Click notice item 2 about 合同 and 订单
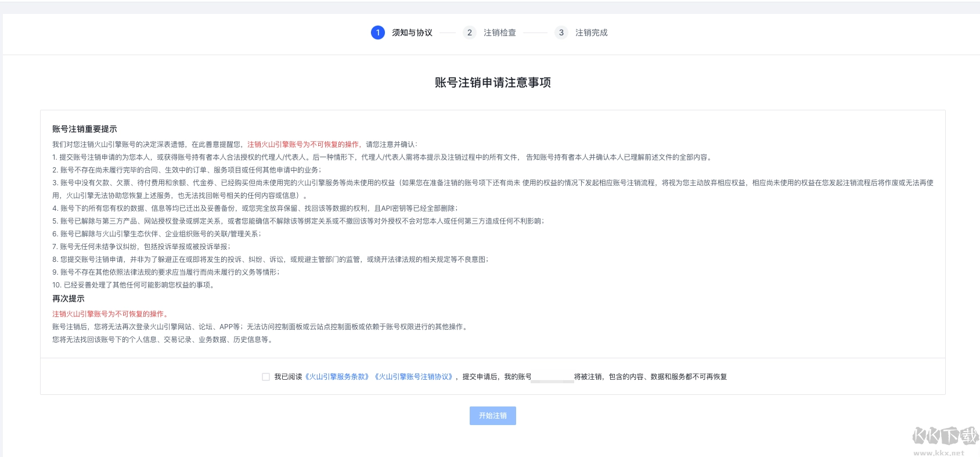The width and height of the screenshot is (980, 457). 187,170
